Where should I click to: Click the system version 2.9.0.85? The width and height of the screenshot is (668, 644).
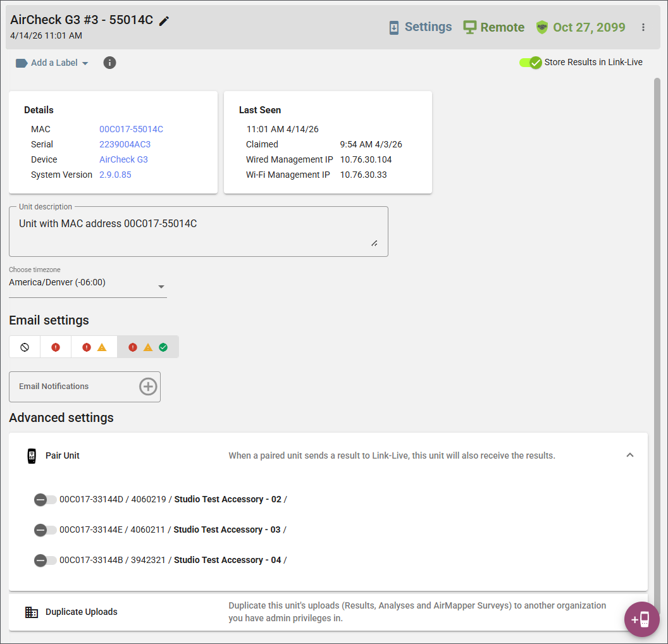pyautogui.click(x=115, y=175)
